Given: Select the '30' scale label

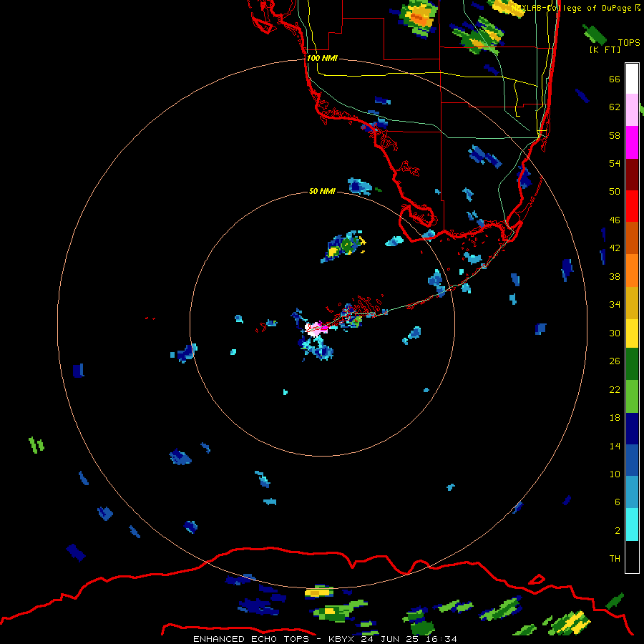Looking at the screenshot, I should [x=615, y=333].
